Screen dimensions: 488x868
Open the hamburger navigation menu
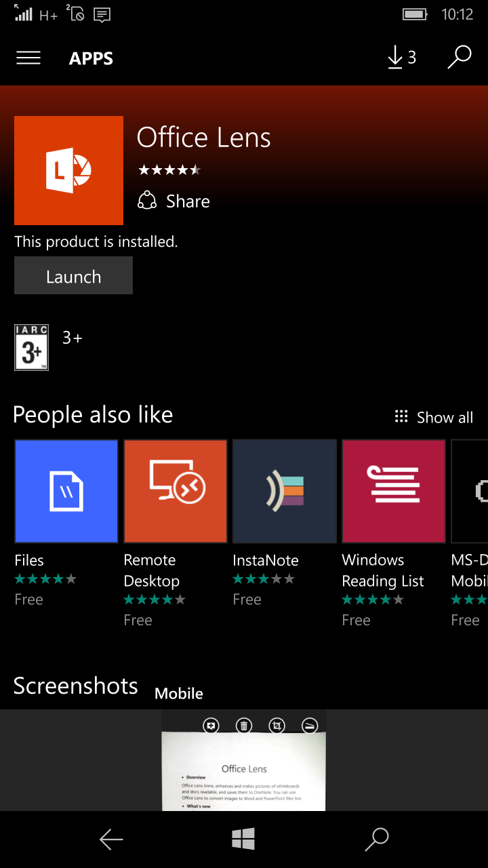(28, 58)
